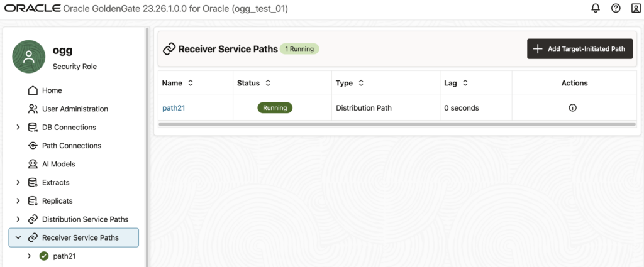Click the ogg username text
644x267 pixels.
click(62, 50)
